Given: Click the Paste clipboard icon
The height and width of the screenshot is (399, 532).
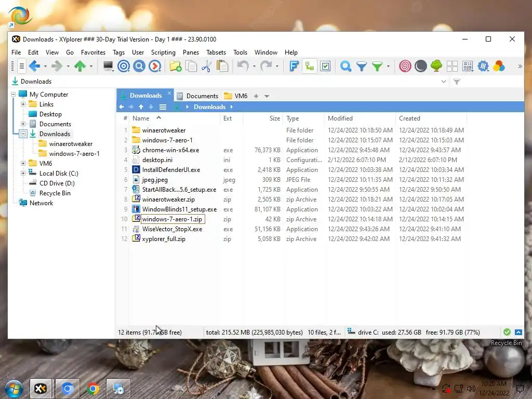Looking at the screenshot, I should [222, 66].
